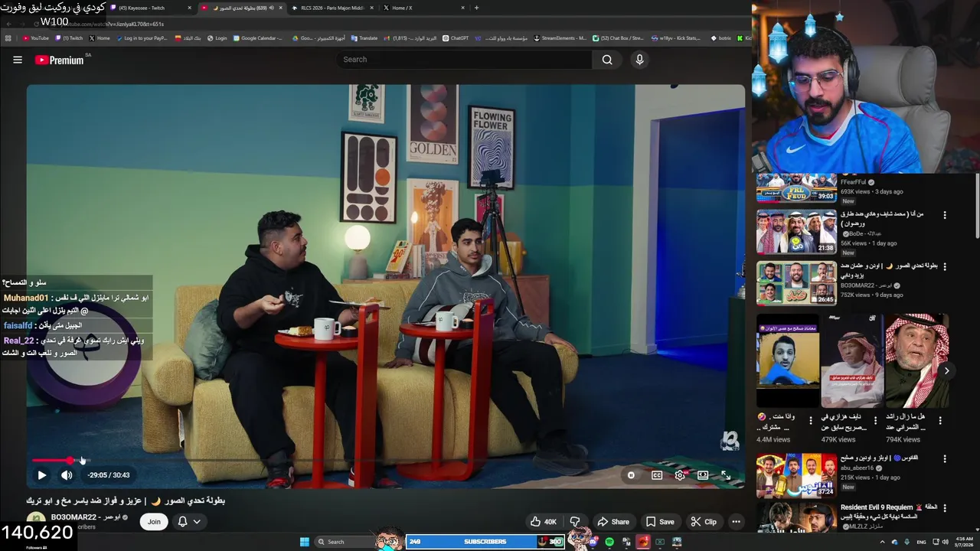Screen dimensions: 980x551
Task: Open the YouTube hamburger guide menu
Action: point(17,60)
